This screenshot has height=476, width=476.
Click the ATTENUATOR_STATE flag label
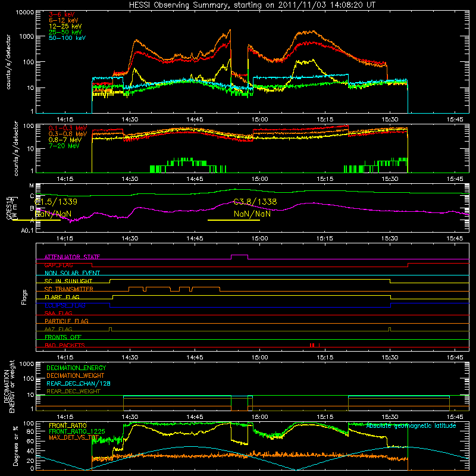72,257
